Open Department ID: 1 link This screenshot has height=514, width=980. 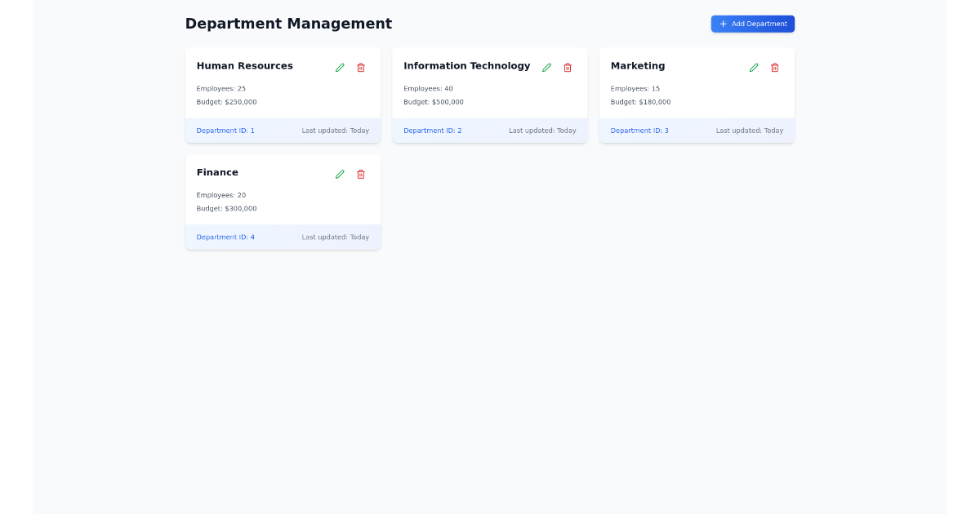(x=225, y=130)
